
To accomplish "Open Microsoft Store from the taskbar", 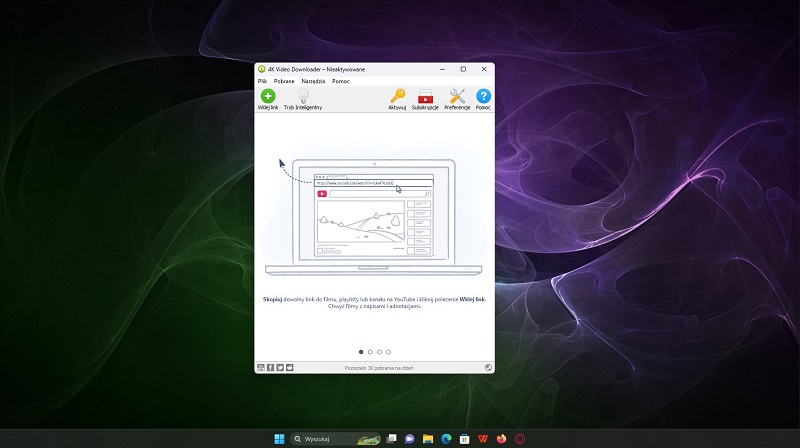I will point(464,439).
